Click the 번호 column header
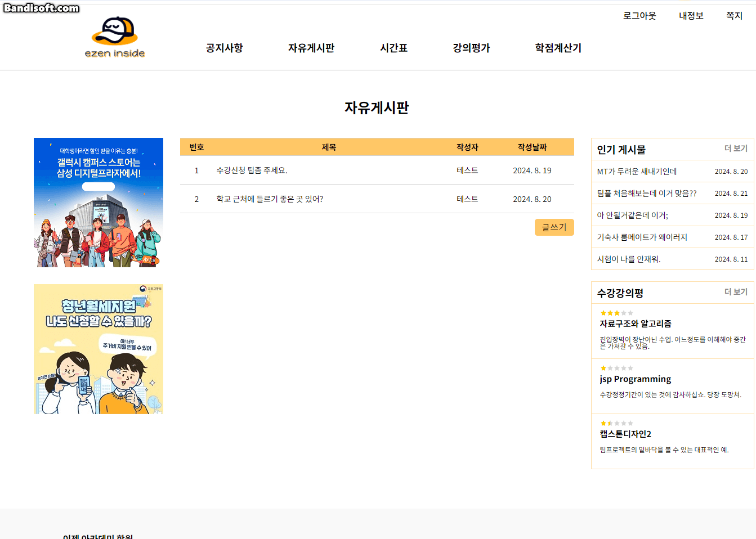Screen dimensions: 756x539 [196, 147]
